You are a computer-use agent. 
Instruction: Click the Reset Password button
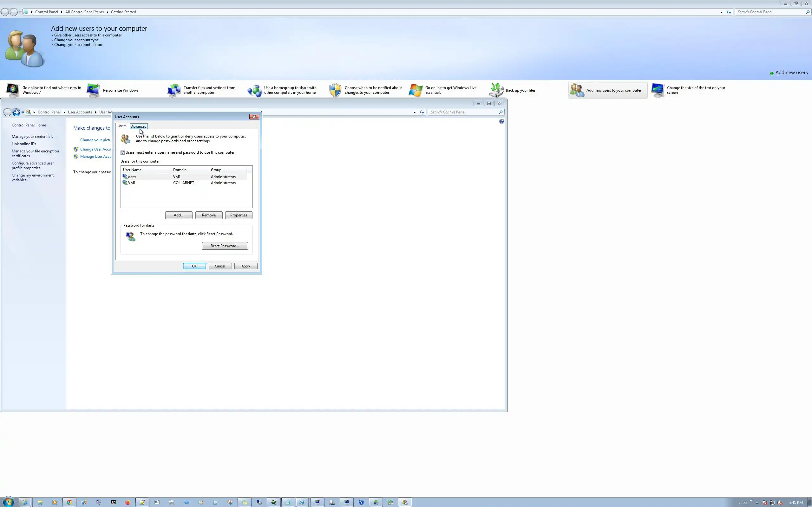pyautogui.click(x=225, y=246)
